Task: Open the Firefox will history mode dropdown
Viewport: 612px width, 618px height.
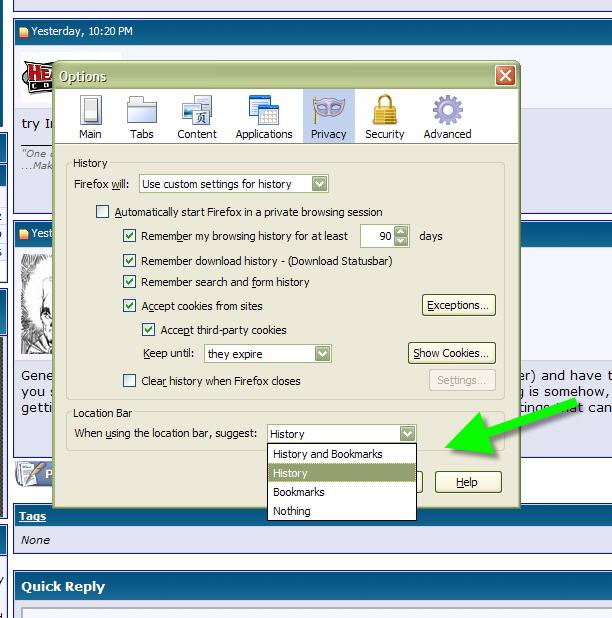Action: pos(234,184)
